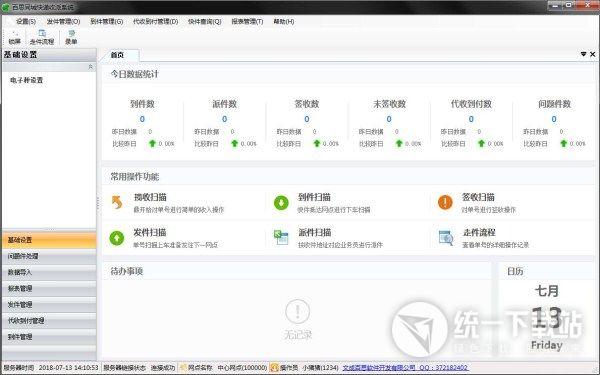
Task: Click the 走件流程 magnifier icon in common functions
Action: point(446,238)
